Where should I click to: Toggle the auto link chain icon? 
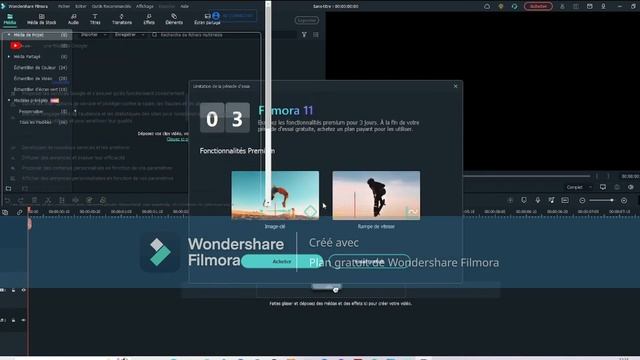point(19,212)
